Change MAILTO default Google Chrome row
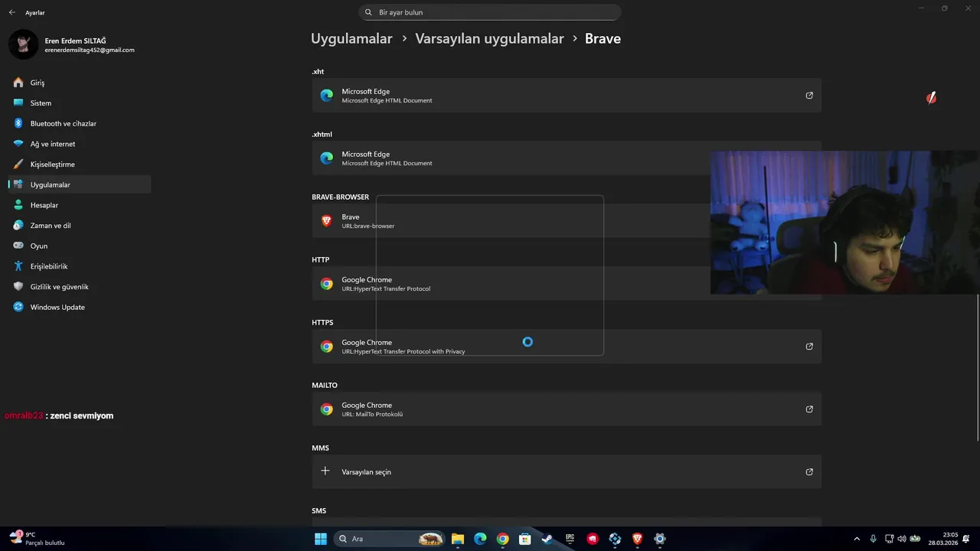The image size is (980, 551). click(x=567, y=409)
